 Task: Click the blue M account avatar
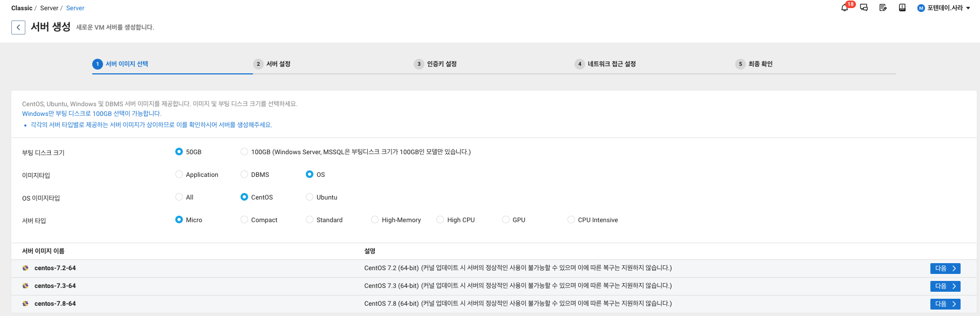click(921, 8)
